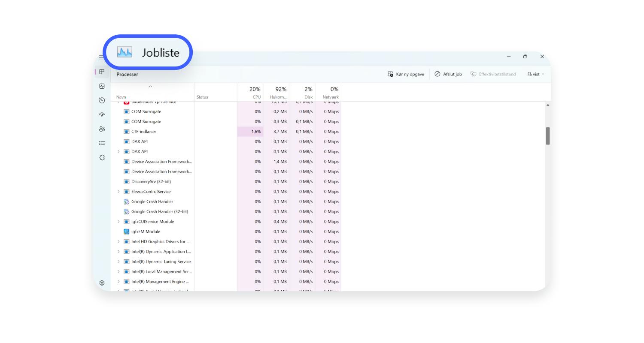Select the Google Crash Handler process name
The height and width of the screenshot is (343, 644).
tap(152, 202)
